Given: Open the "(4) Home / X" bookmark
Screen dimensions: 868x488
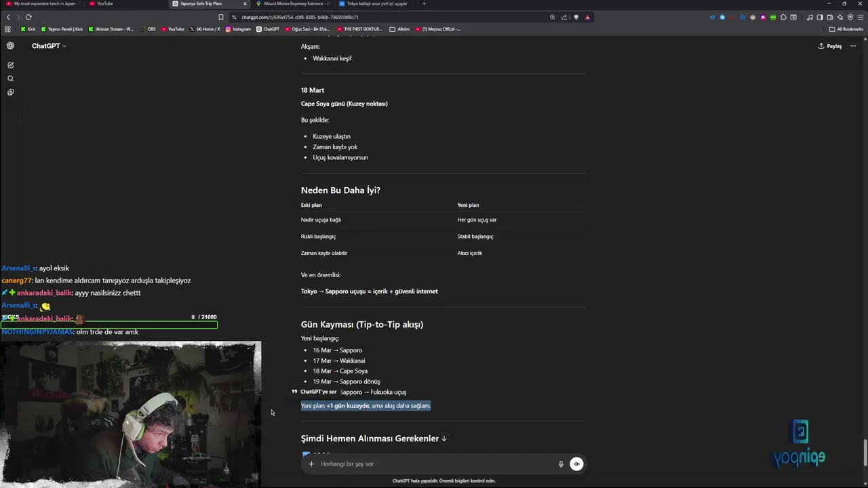Looking at the screenshot, I should pos(205,29).
